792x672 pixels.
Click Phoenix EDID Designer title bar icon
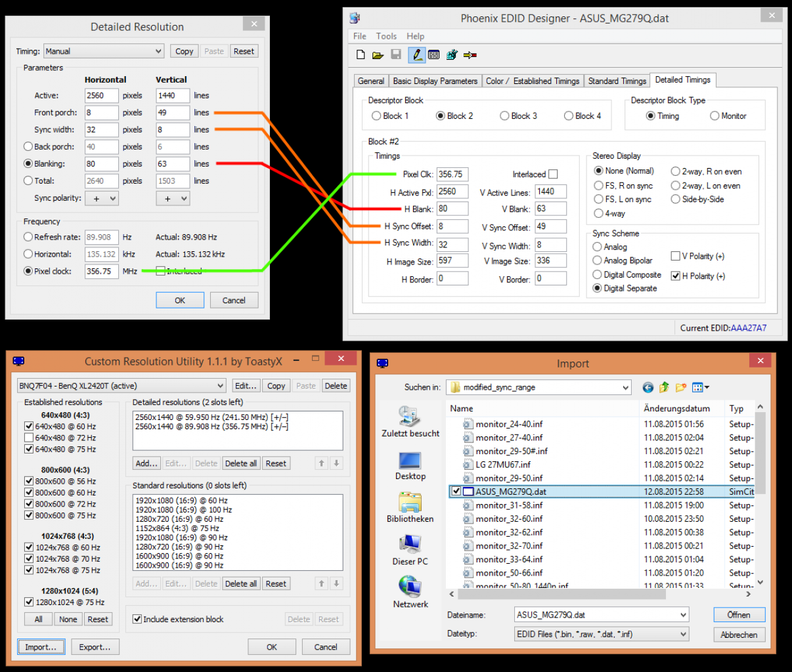click(355, 18)
